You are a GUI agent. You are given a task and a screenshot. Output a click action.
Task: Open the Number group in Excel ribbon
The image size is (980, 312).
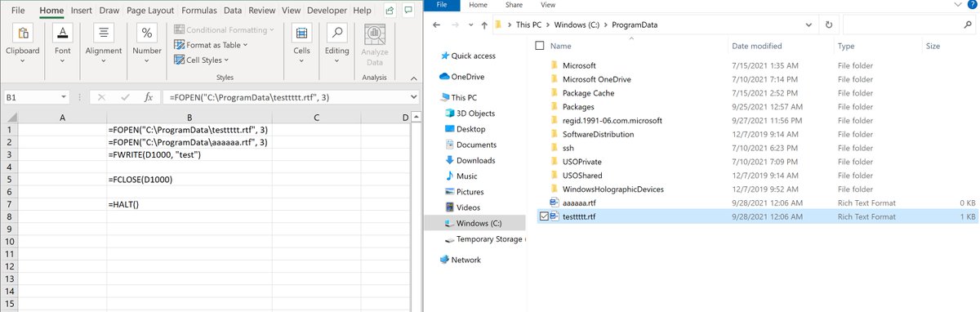(x=147, y=42)
